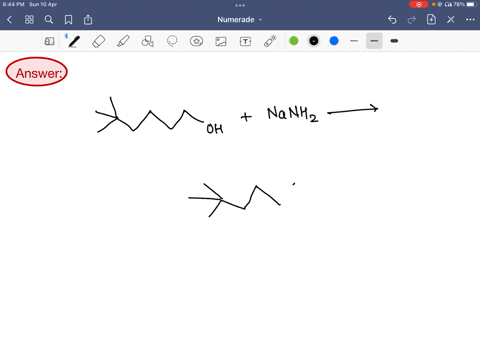Toggle the zoom window tool
This screenshot has width=480, height=360.
pyautogui.click(x=49, y=41)
